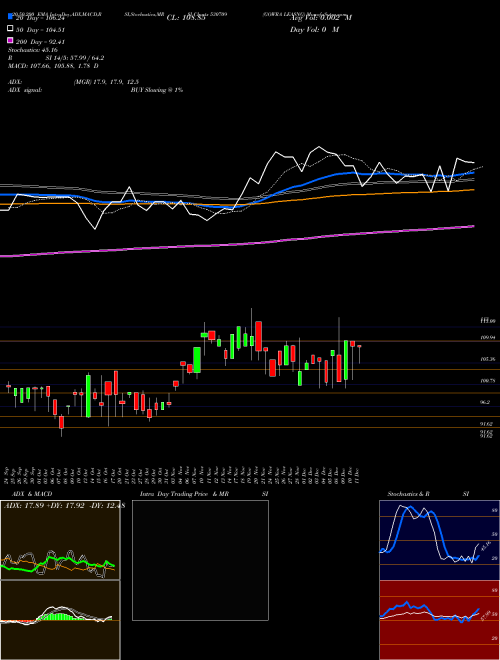Click the blue Stochastics chart panel

tap(439, 540)
